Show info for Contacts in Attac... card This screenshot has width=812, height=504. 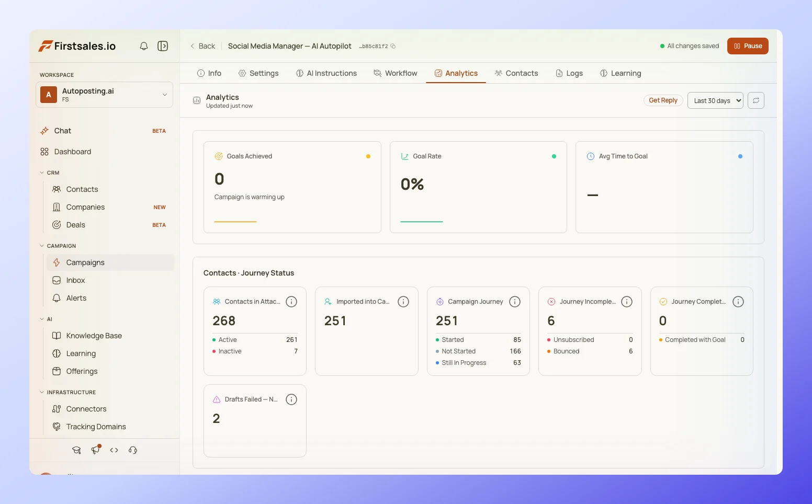click(291, 302)
